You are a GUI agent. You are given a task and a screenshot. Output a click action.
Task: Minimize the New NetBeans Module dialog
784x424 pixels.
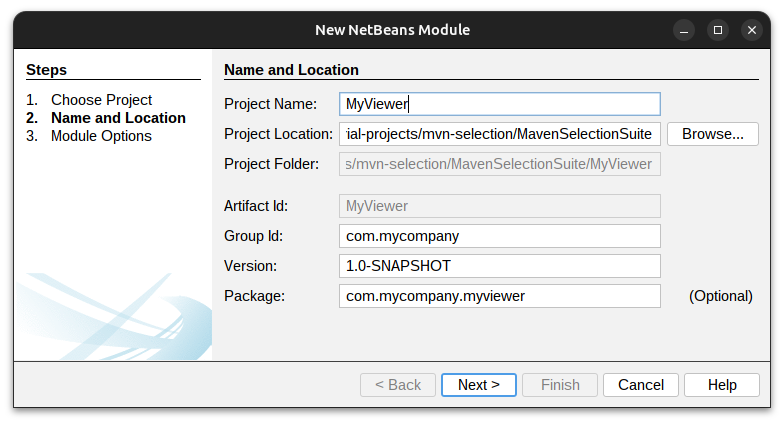[682, 30]
